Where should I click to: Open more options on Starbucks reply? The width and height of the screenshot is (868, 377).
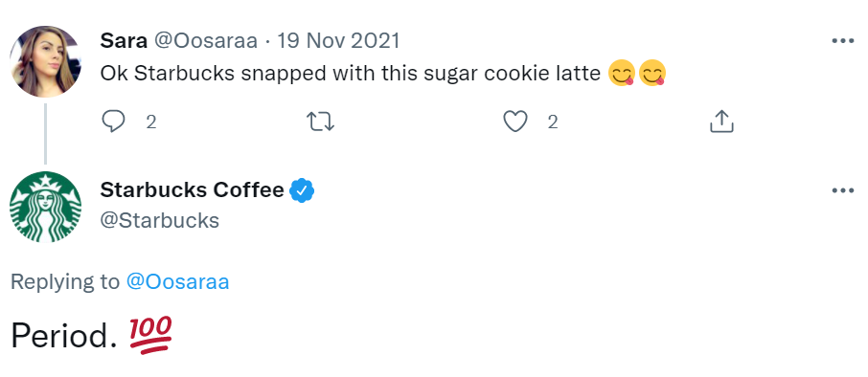tap(842, 190)
